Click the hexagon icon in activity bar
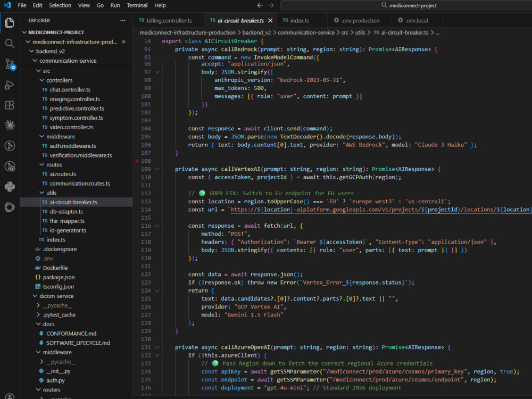 coord(10,207)
